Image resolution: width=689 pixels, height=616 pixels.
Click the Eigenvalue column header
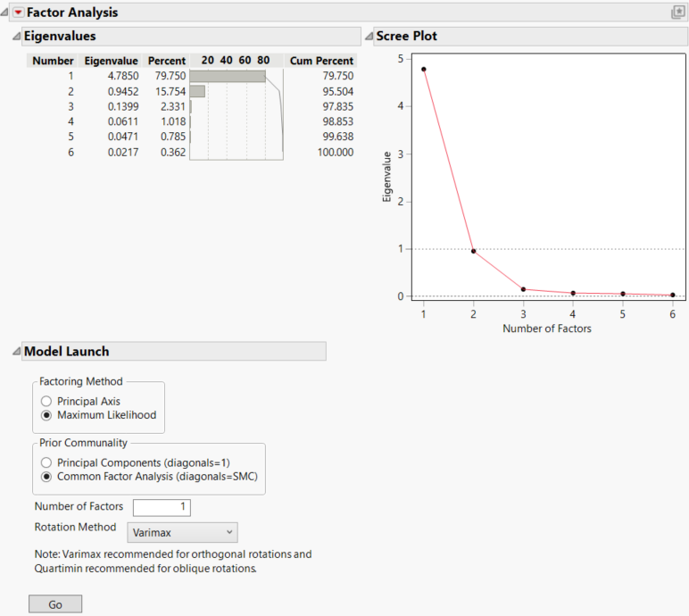[112, 61]
